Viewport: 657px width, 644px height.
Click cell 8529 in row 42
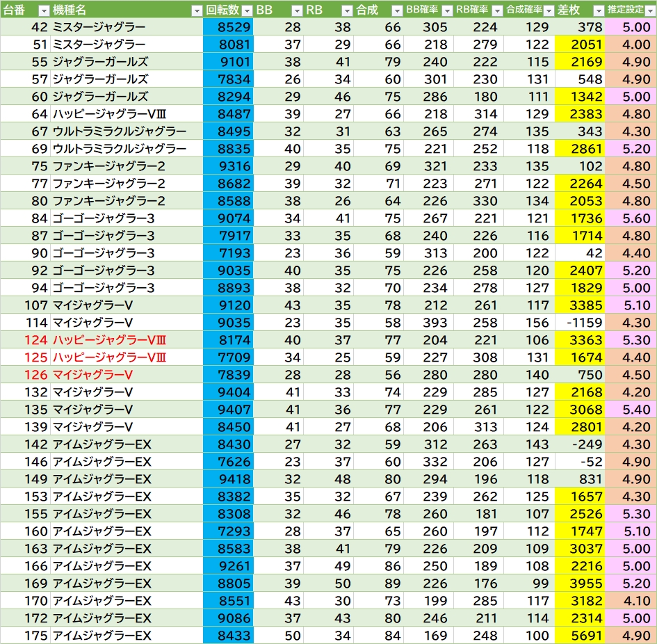click(228, 27)
